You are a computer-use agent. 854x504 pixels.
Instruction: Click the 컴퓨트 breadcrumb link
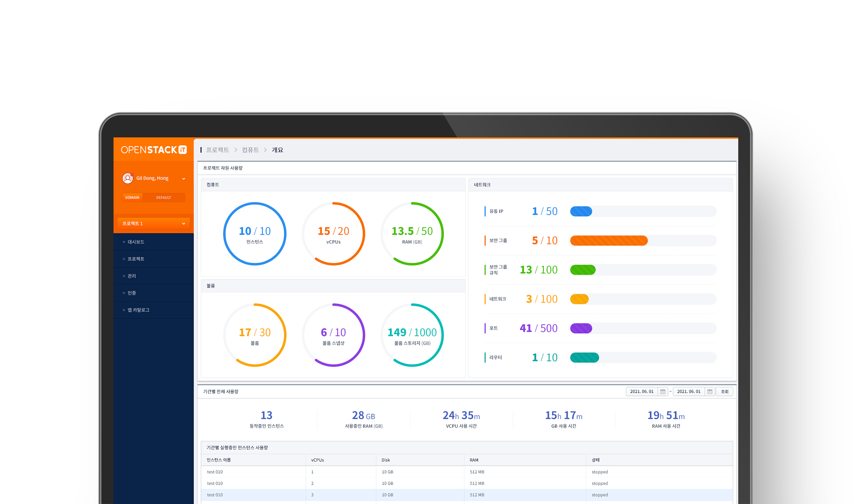coord(250,150)
